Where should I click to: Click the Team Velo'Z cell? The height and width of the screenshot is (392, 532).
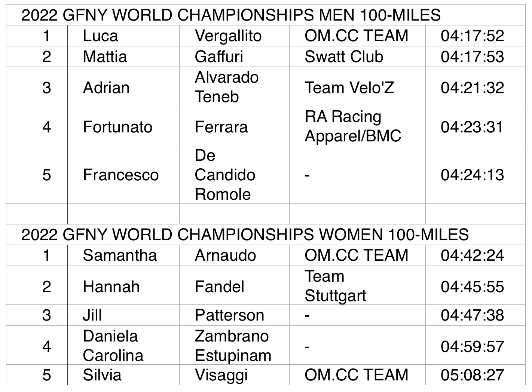click(x=349, y=88)
